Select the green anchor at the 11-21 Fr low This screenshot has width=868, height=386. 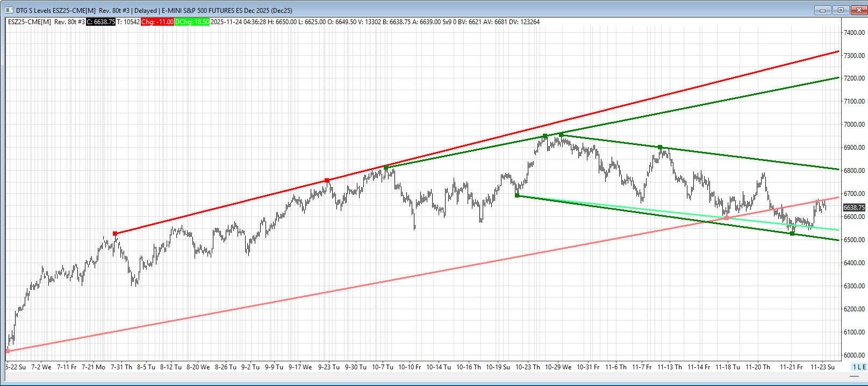pos(792,234)
